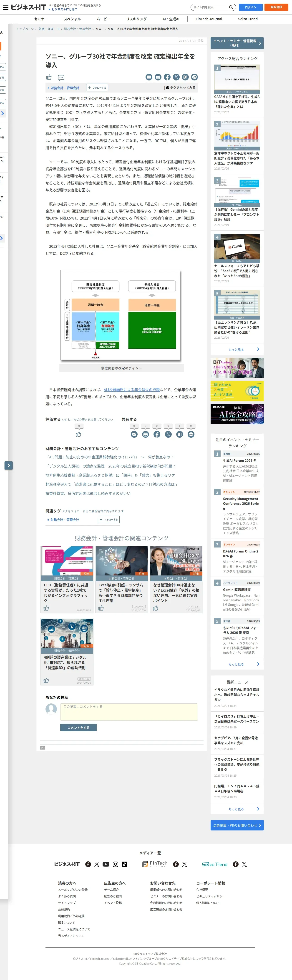This screenshot has height=980, width=292.
Task: Open the Claude Salesforce article thumbnail
Action: [237, 248]
